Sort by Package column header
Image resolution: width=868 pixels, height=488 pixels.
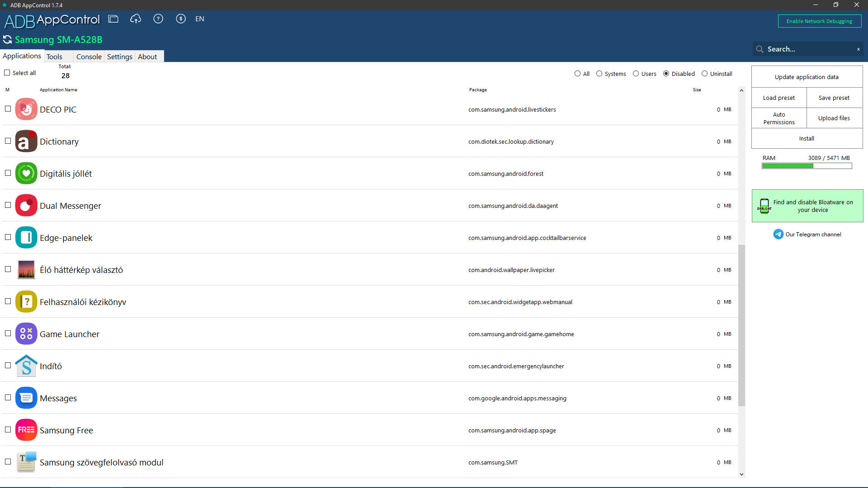(478, 90)
